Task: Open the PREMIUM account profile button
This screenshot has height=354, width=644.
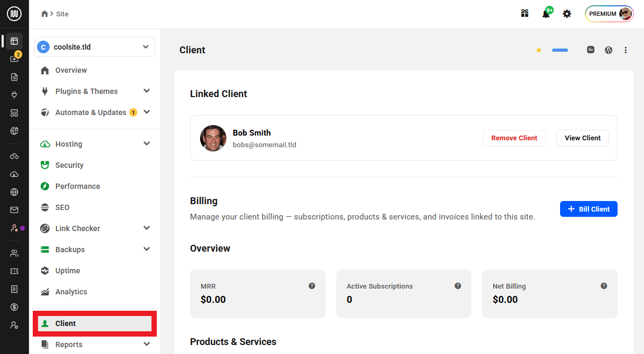Action: click(x=609, y=14)
